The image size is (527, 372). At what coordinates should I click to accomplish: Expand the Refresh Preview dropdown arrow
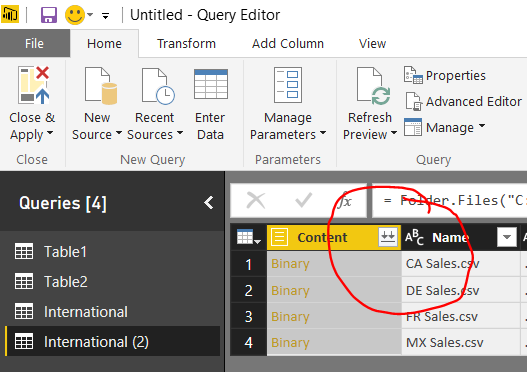click(x=394, y=133)
